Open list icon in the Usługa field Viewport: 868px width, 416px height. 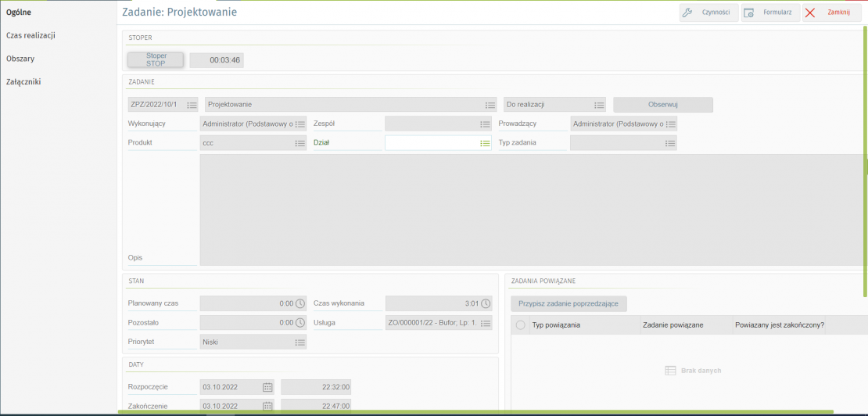486,323
